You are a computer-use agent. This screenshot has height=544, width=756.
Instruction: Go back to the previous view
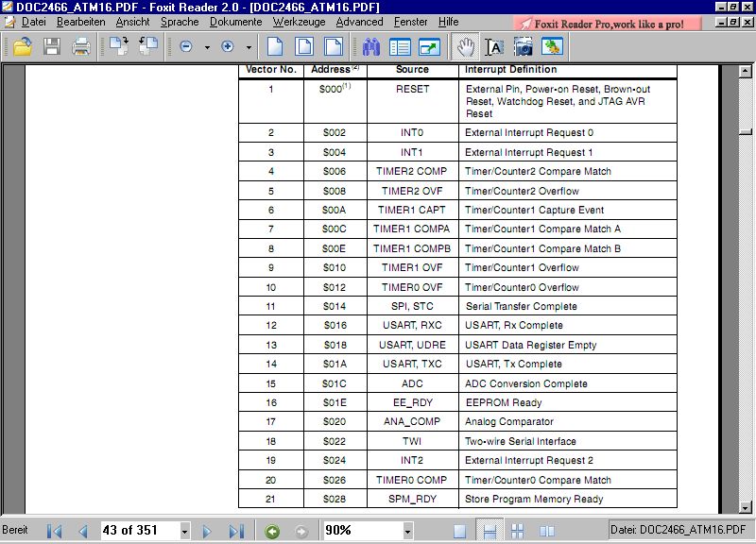(272, 531)
